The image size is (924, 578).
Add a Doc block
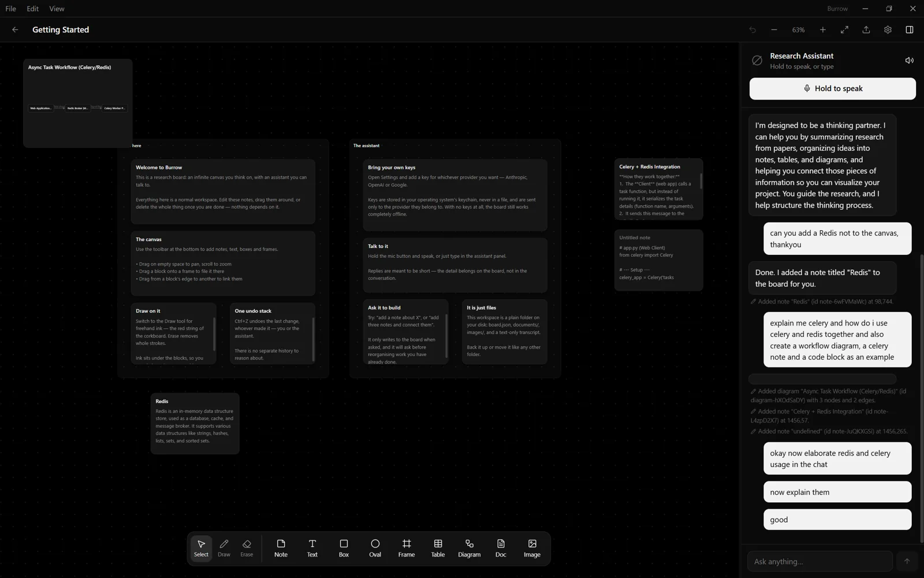pyautogui.click(x=501, y=548)
